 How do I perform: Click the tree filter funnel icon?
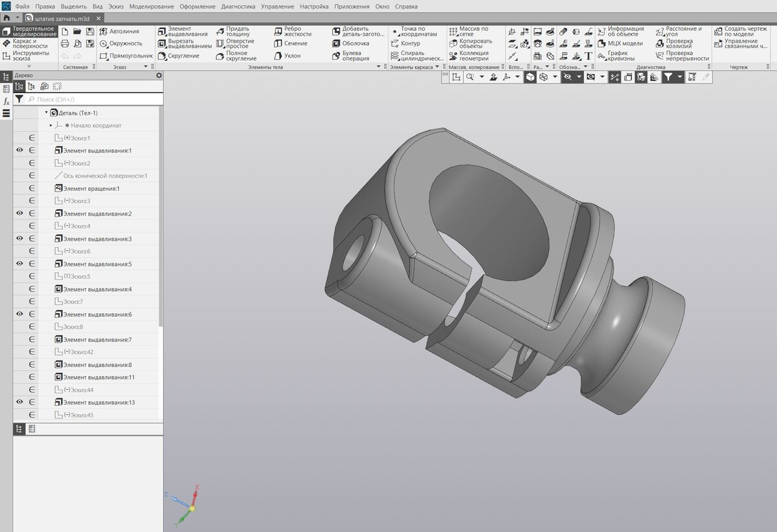19,99
